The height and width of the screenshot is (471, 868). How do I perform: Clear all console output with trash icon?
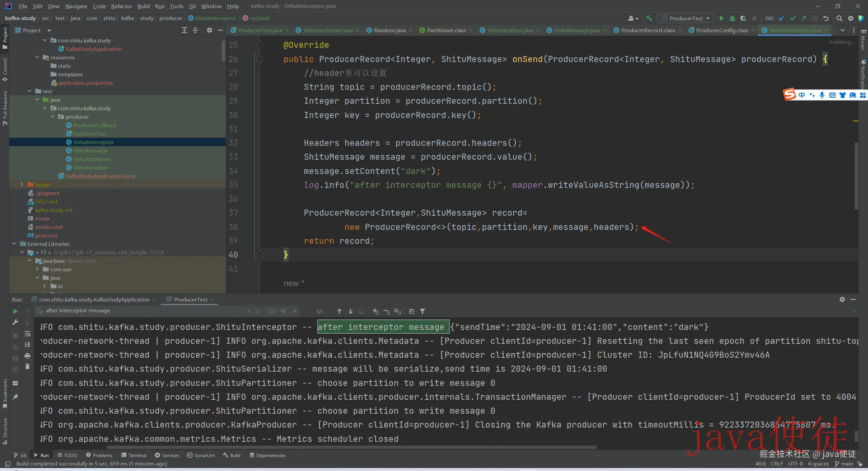(27, 367)
